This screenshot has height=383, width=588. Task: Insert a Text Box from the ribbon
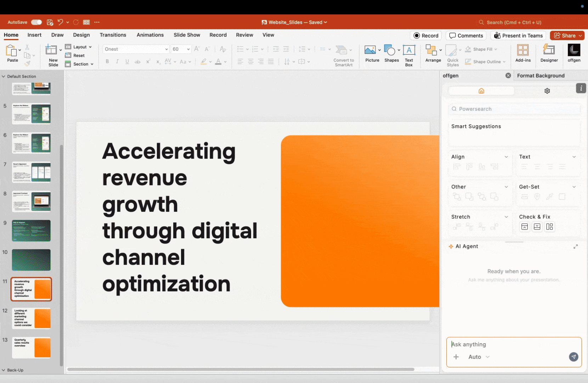(409, 50)
